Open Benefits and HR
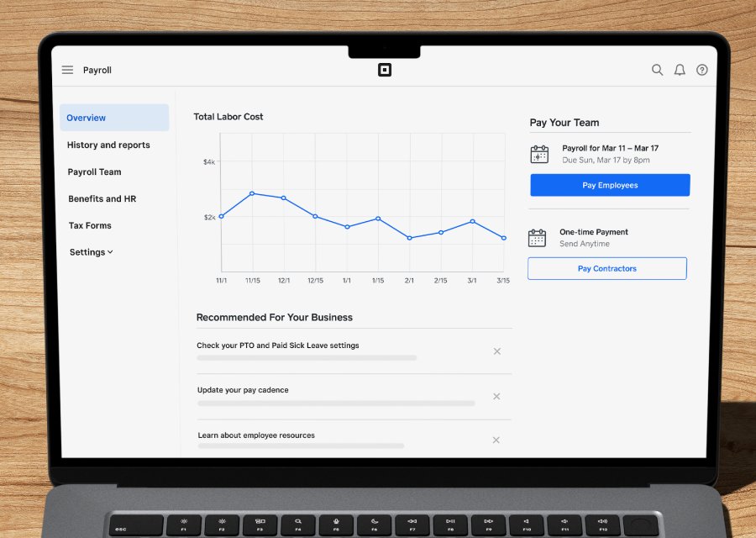The width and height of the screenshot is (756, 538). click(x=102, y=198)
